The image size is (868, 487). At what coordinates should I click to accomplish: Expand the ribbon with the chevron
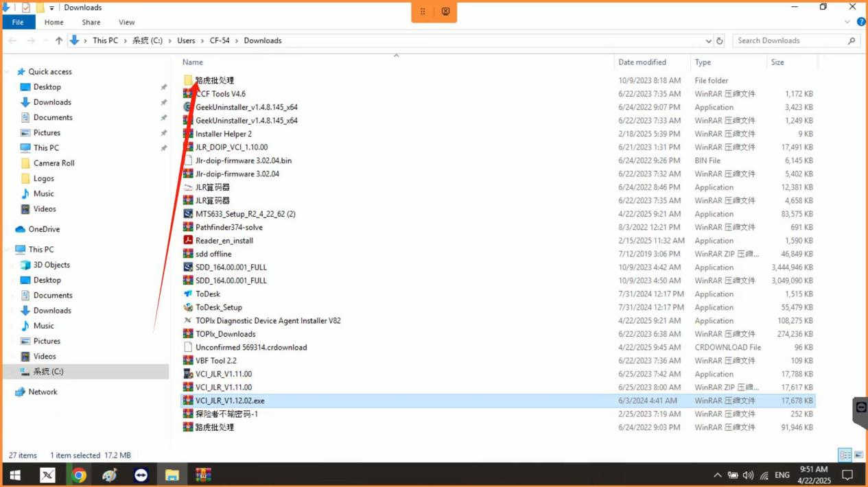click(x=848, y=22)
